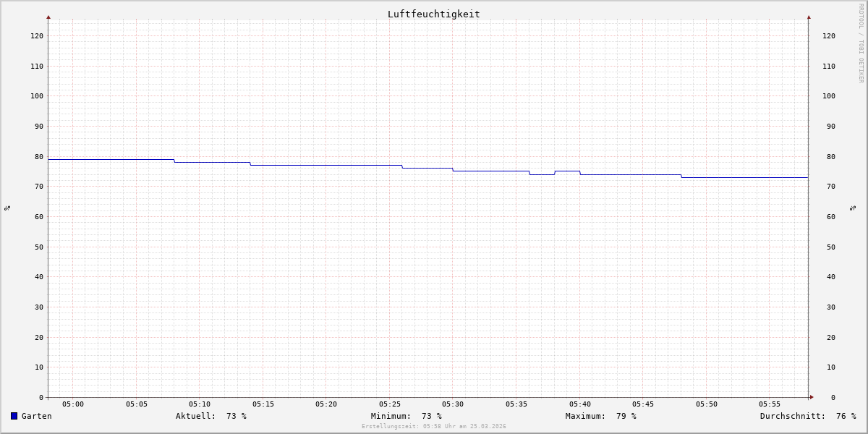Click the 05:45 time axis label
Screen dimensions: 868x434
pos(642,404)
